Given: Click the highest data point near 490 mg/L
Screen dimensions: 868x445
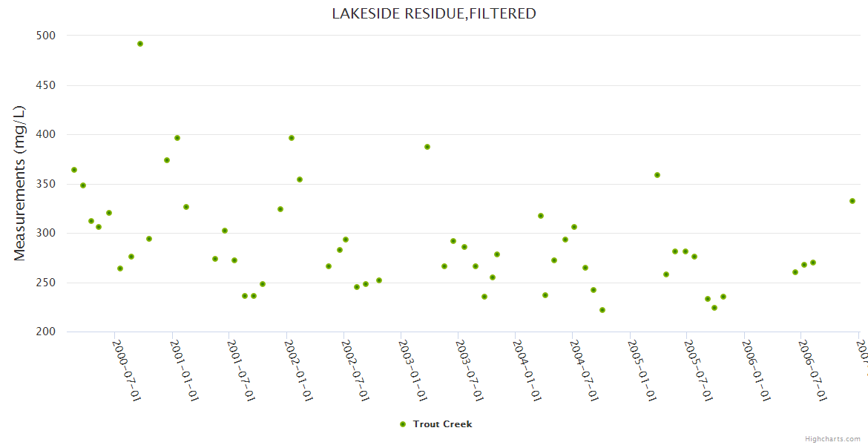Looking at the screenshot, I should point(140,44).
